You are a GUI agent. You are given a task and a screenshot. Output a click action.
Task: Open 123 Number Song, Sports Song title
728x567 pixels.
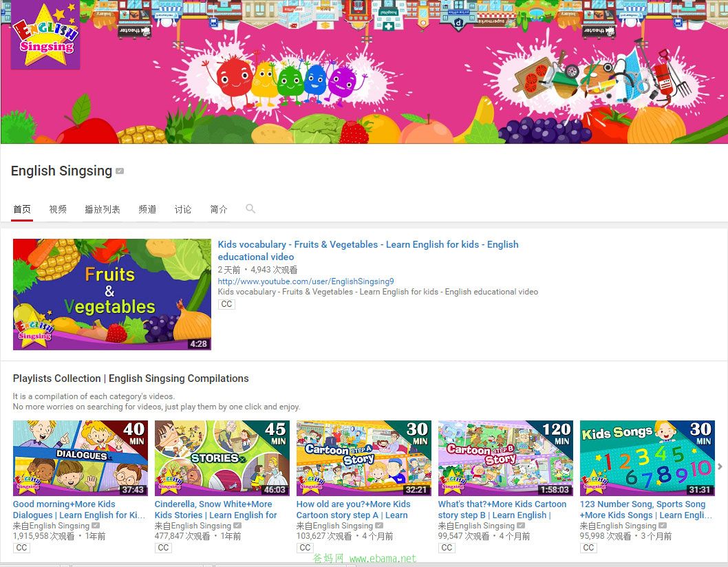coord(646,509)
